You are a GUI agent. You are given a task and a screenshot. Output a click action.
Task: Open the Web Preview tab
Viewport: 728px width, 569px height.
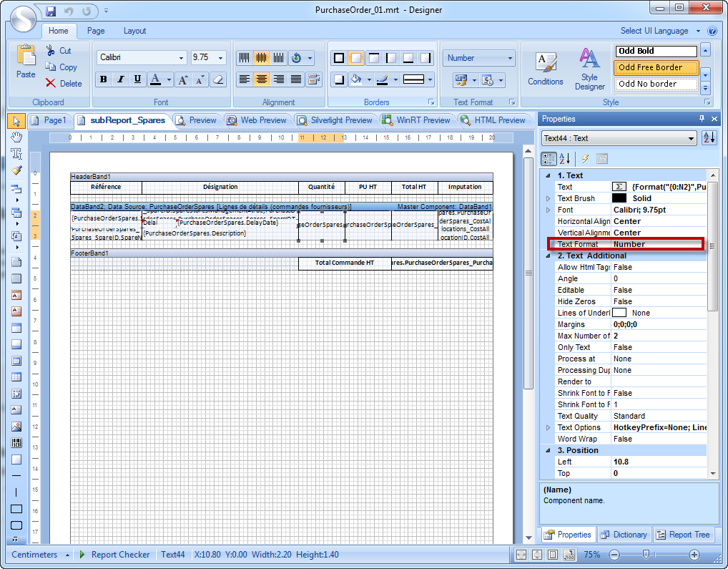[257, 120]
